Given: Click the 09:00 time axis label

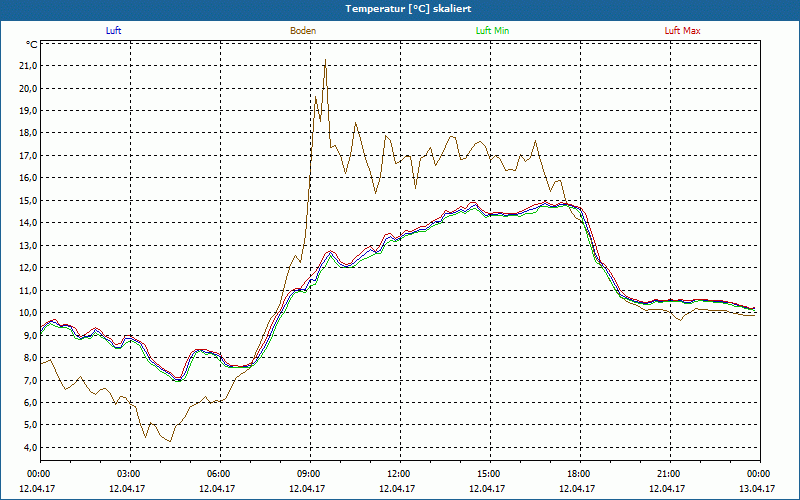Looking at the screenshot, I should (x=307, y=474).
